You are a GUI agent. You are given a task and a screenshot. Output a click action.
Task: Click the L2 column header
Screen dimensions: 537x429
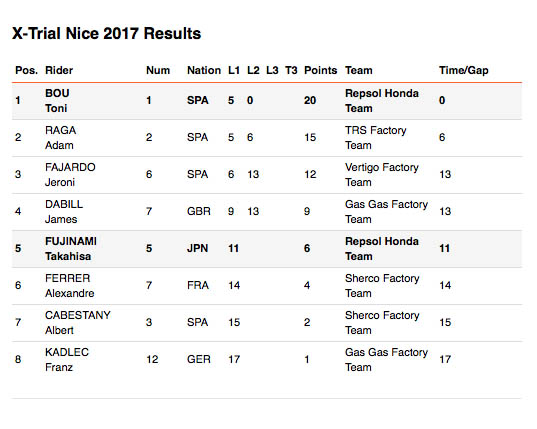[253, 70]
